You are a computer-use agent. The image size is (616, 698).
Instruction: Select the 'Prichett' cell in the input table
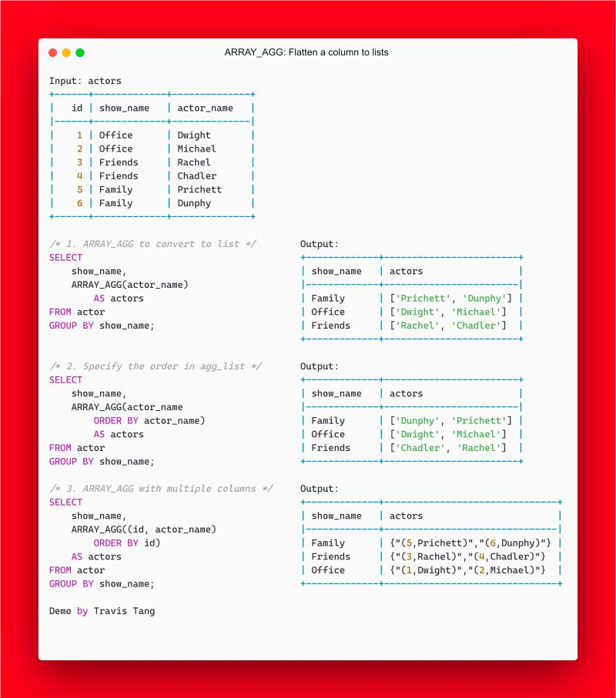pyautogui.click(x=199, y=189)
